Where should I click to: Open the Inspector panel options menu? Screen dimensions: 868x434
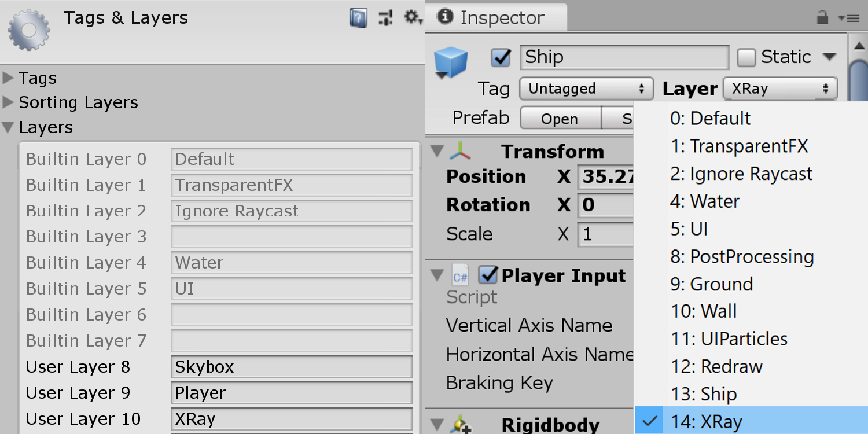(x=849, y=18)
